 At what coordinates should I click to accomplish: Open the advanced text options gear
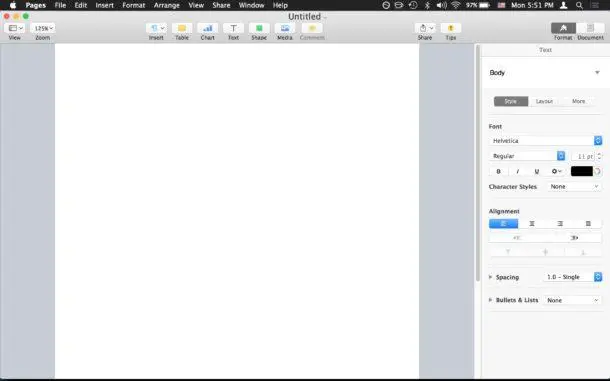coord(556,171)
